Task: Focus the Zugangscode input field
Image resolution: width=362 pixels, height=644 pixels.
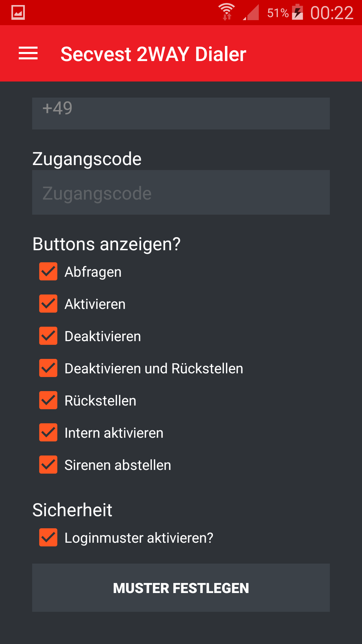Action: (x=181, y=193)
